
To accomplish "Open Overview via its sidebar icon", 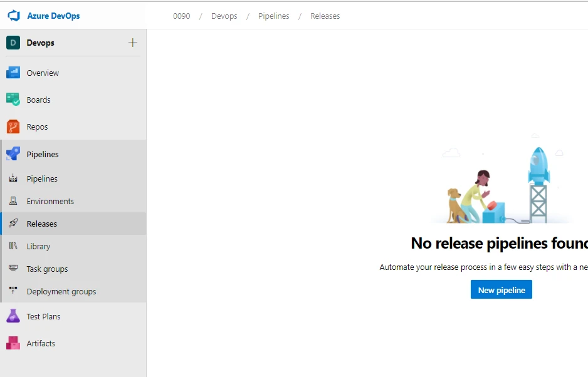I will [13, 73].
